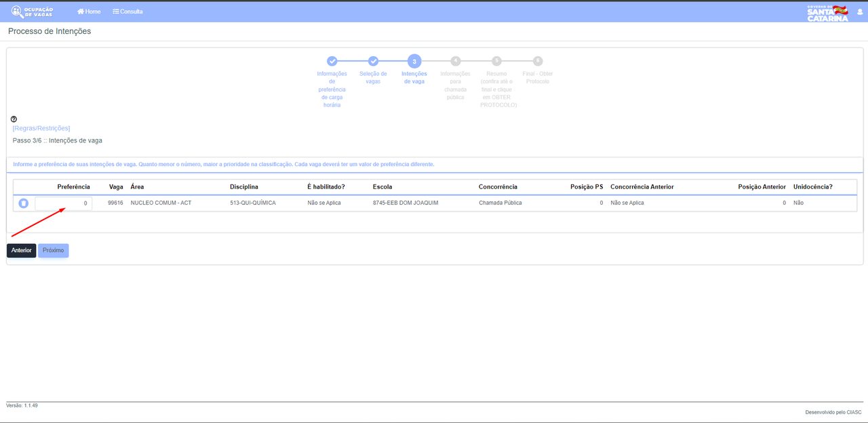Viewport: 868px width, 423px height.
Task: Focus the Preferência number input field
Action: [x=64, y=203]
